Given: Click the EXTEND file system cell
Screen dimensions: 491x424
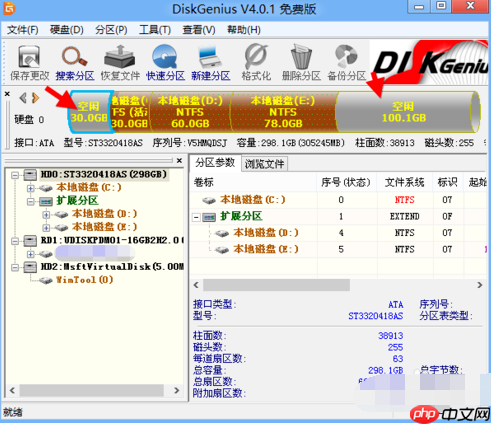Looking at the screenshot, I should (x=404, y=217).
